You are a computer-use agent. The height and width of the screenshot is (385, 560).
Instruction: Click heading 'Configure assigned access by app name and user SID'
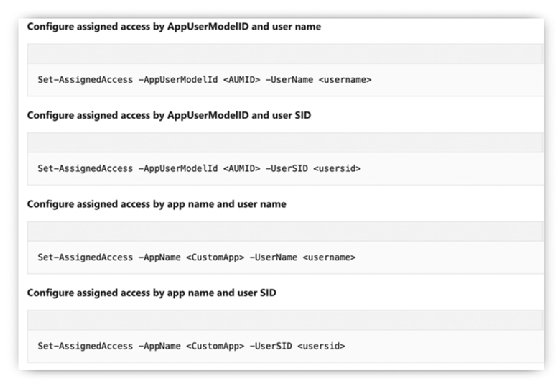click(151, 293)
